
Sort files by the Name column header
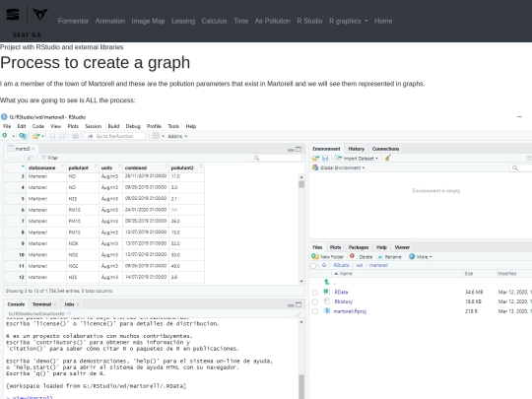coord(346,274)
